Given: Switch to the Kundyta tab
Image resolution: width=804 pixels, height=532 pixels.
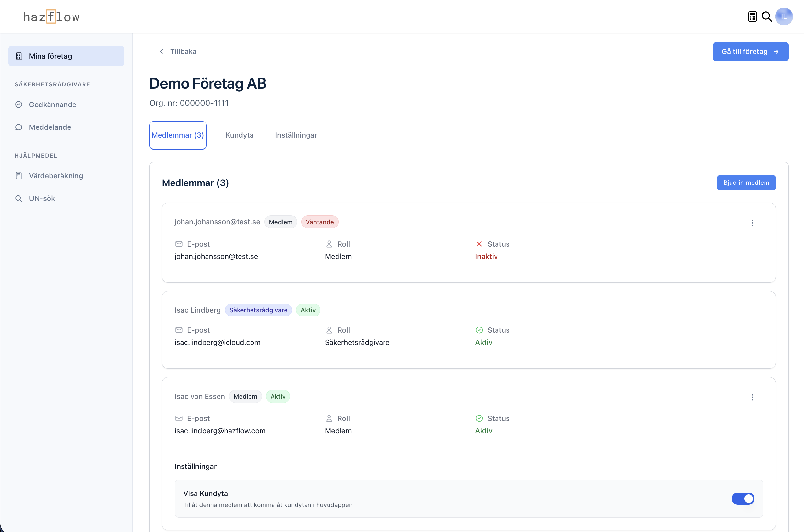Looking at the screenshot, I should click(x=239, y=135).
